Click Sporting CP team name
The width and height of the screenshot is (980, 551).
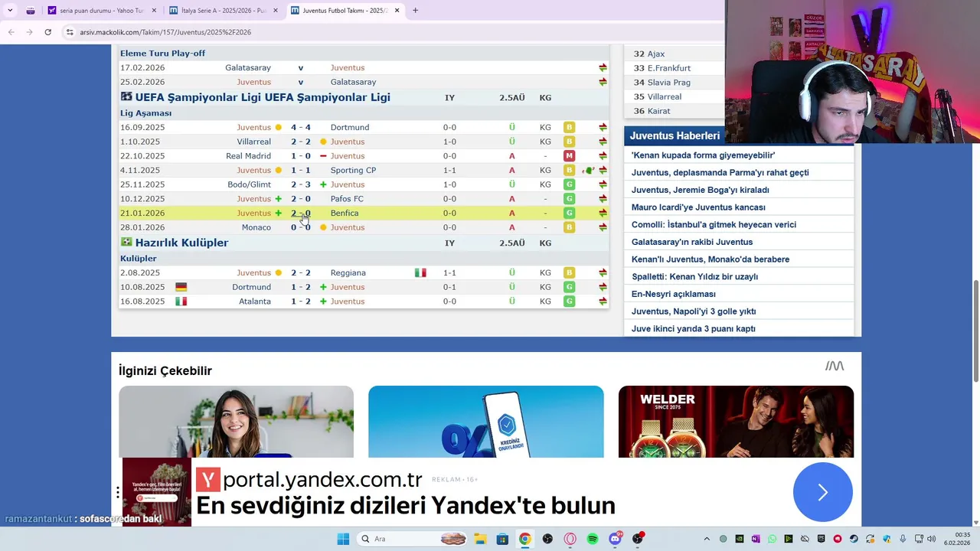point(353,170)
